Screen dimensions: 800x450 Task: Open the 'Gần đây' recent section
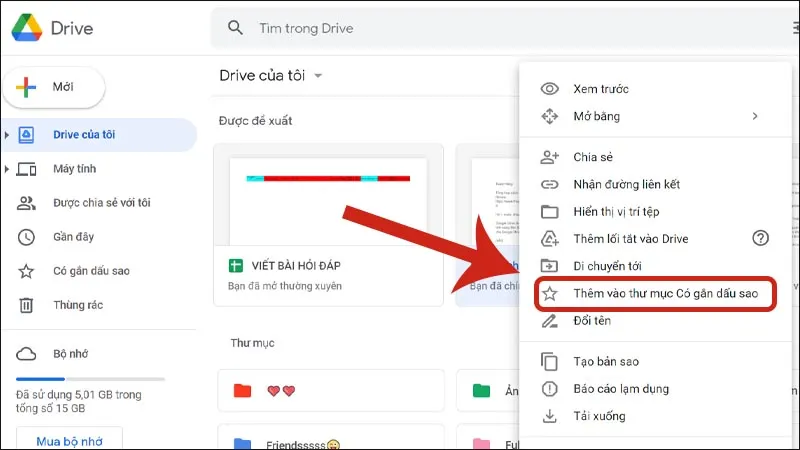click(x=73, y=237)
